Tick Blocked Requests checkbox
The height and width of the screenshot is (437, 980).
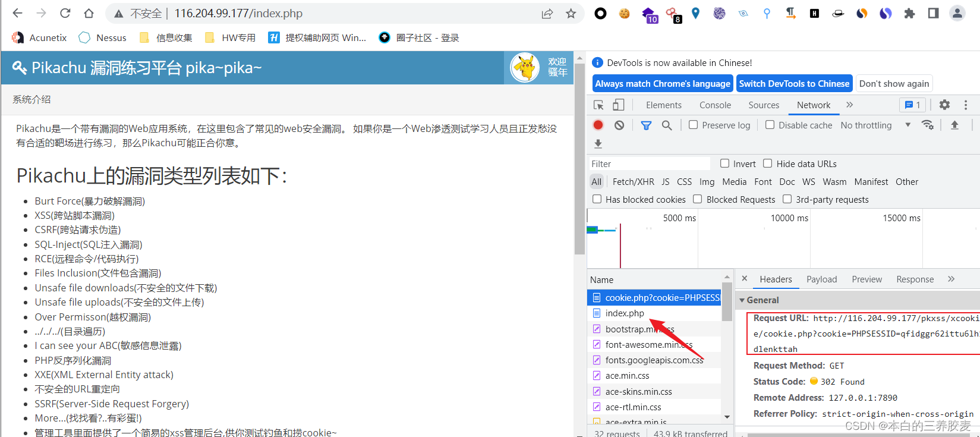pyautogui.click(x=698, y=199)
